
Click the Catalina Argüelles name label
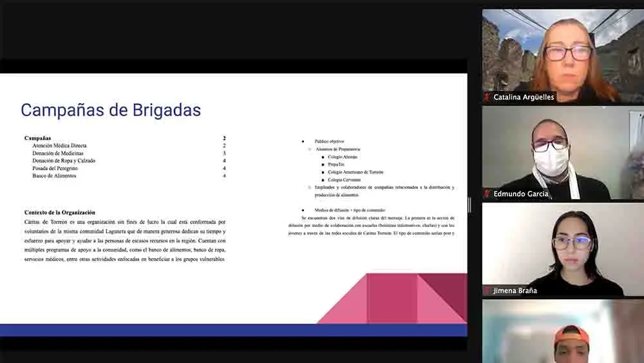[x=524, y=97]
